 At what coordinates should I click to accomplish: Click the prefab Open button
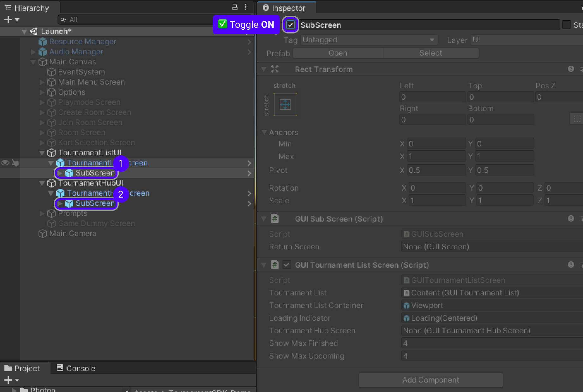coord(338,53)
